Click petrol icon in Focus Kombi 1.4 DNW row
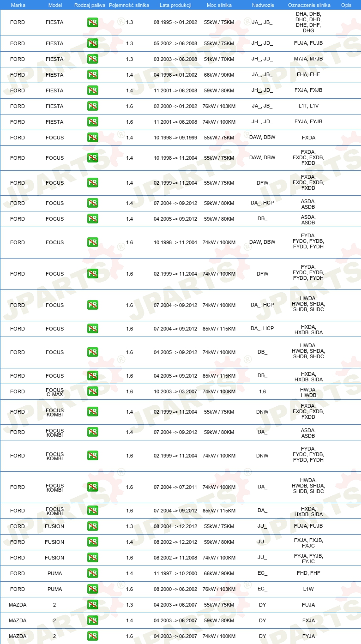361x644 pixels. [93, 412]
